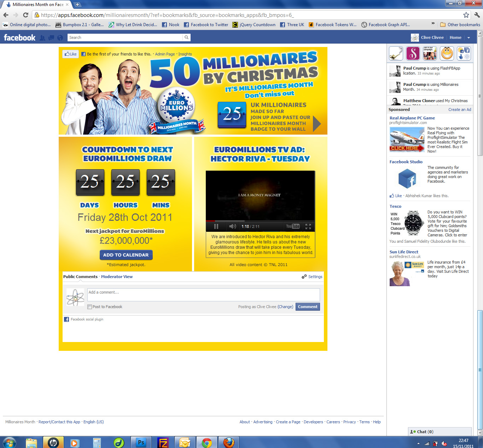Expand the account dropdown beside Home
This screenshot has width=483, height=448.
tap(469, 38)
